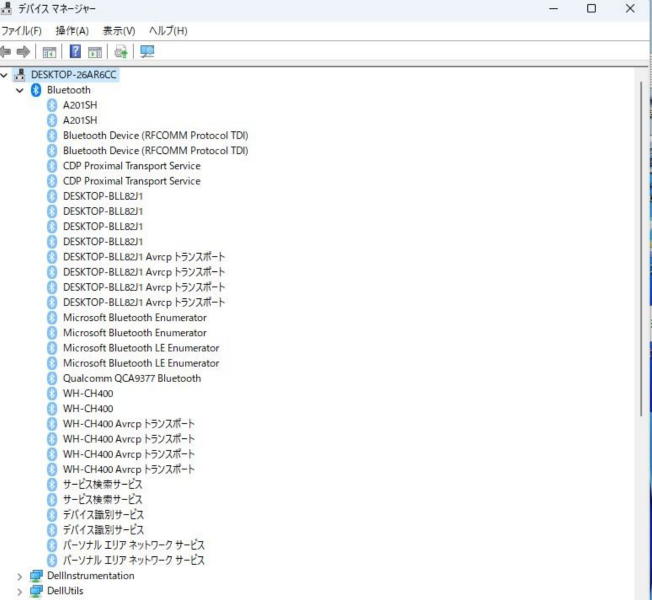Open the 操作(A) menu
This screenshot has width=652, height=600.
pyautogui.click(x=72, y=31)
